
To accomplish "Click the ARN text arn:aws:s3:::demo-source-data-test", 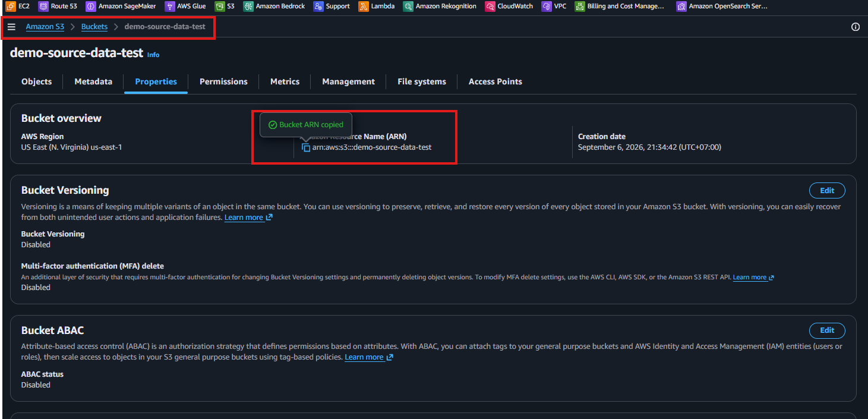I will pos(372,147).
